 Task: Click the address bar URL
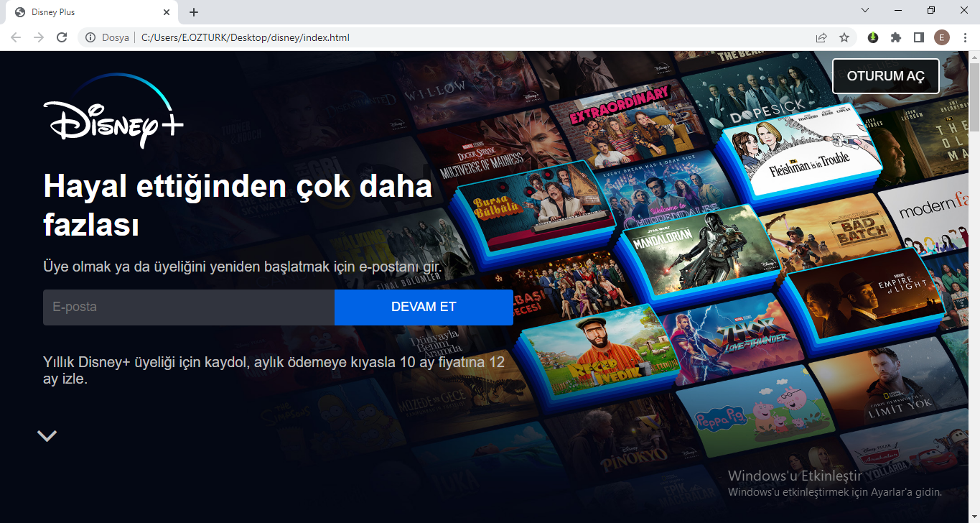click(244, 37)
